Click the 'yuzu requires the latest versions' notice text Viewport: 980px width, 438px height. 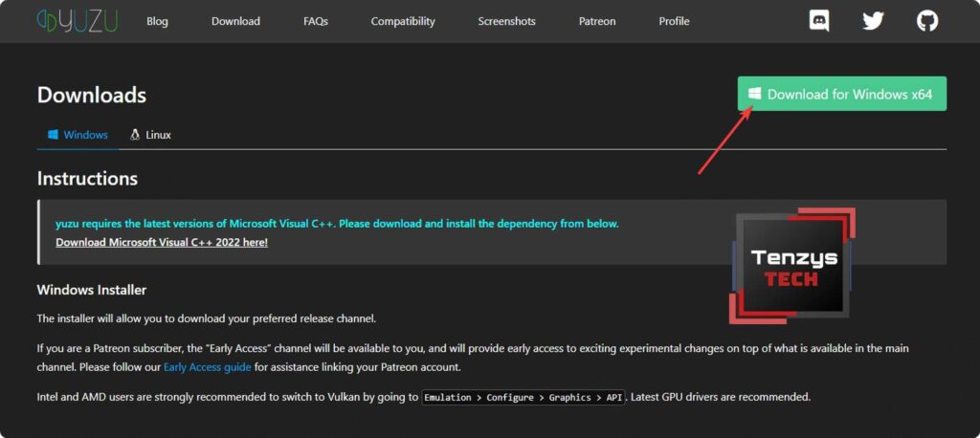point(337,224)
